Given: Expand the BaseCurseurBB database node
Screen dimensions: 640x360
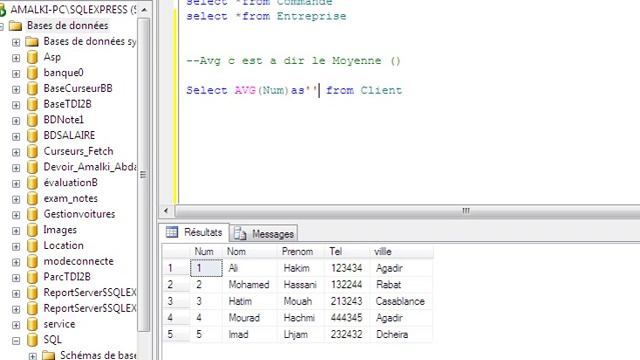Looking at the screenshot, I should (16, 89).
